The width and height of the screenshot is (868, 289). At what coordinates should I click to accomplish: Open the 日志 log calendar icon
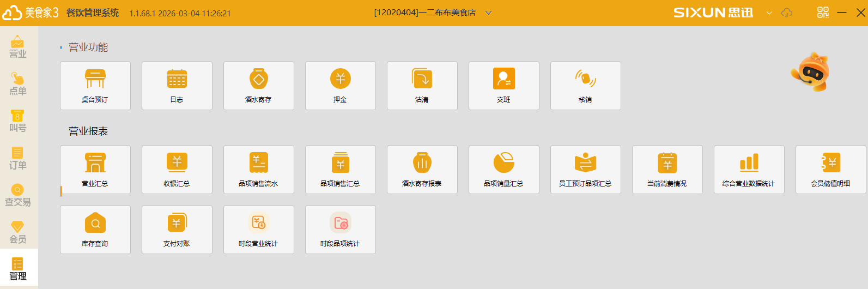coord(177,80)
